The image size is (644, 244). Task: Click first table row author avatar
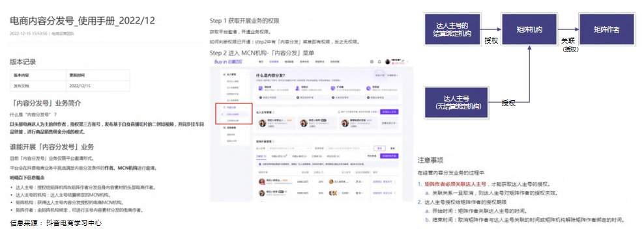(262, 182)
